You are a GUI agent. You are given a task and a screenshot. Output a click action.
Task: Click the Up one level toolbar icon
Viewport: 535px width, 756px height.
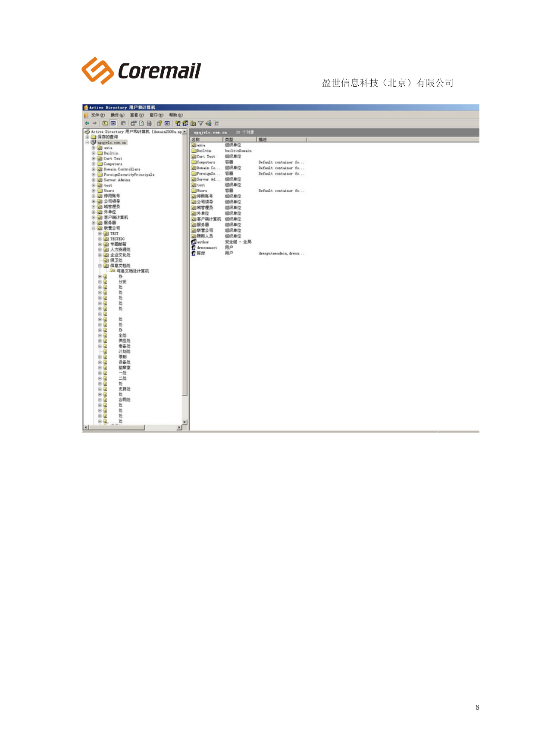point(105,123)
